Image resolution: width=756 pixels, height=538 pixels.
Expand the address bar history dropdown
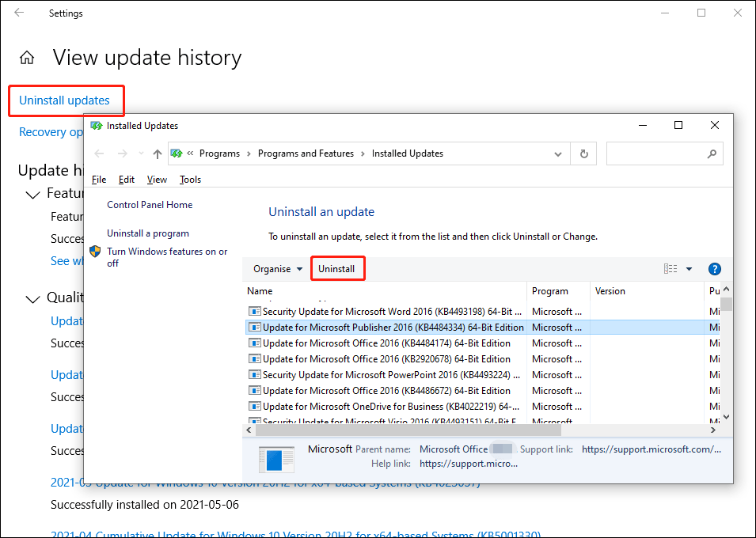pyautogui.click(x=558, y=153)
